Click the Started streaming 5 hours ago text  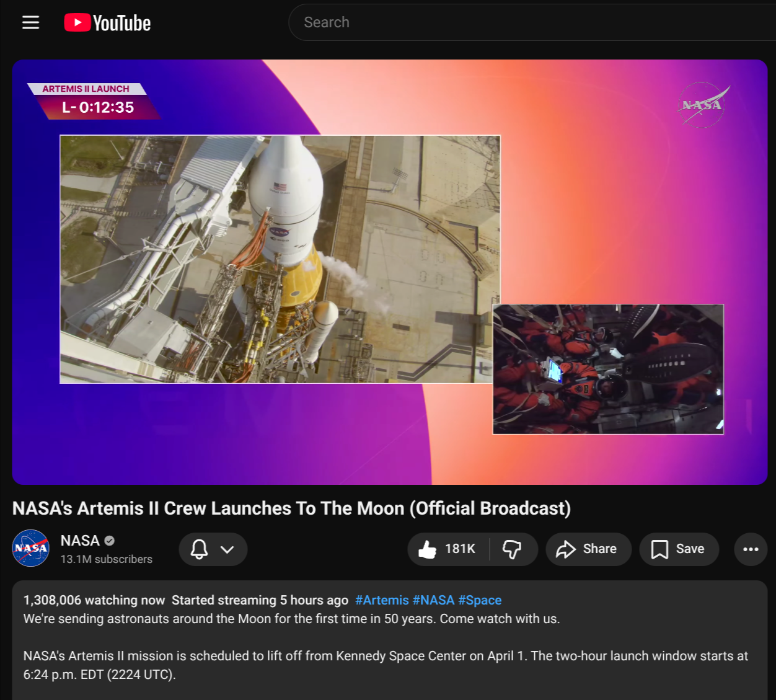pyautogui.click(x=260, y=600)
